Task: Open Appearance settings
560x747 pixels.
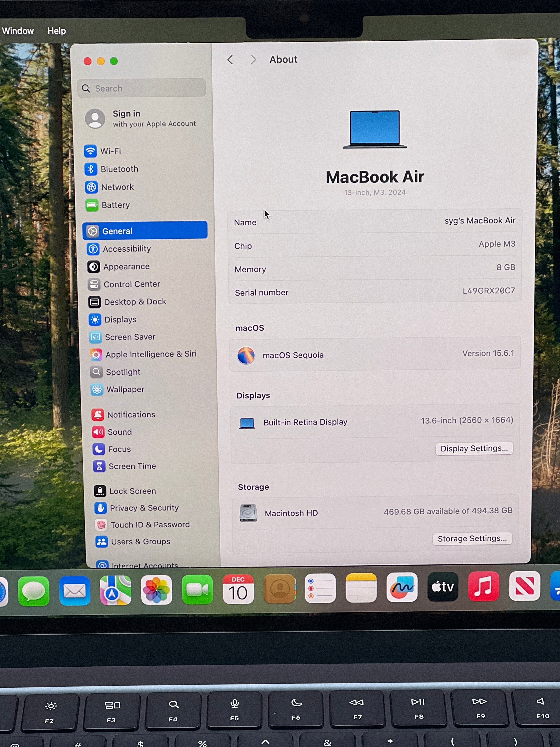Action: (x=119, y=266)
